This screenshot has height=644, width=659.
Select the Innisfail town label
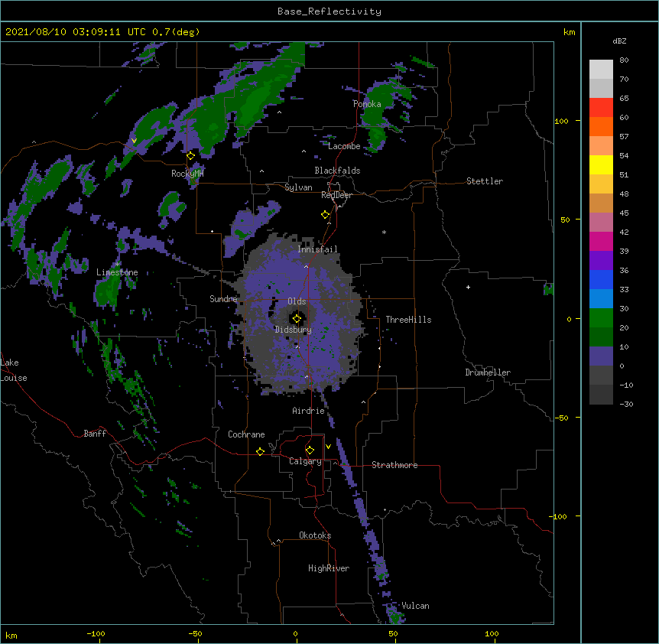(x=317, y=249)
